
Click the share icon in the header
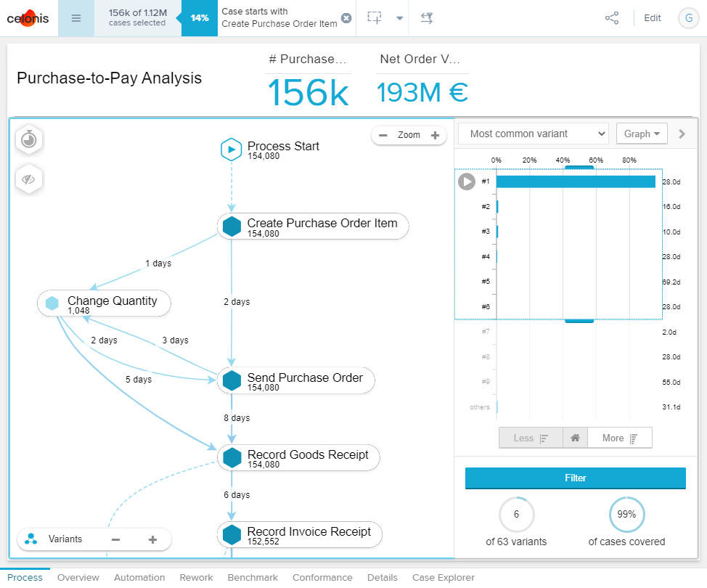click(612, 18)
